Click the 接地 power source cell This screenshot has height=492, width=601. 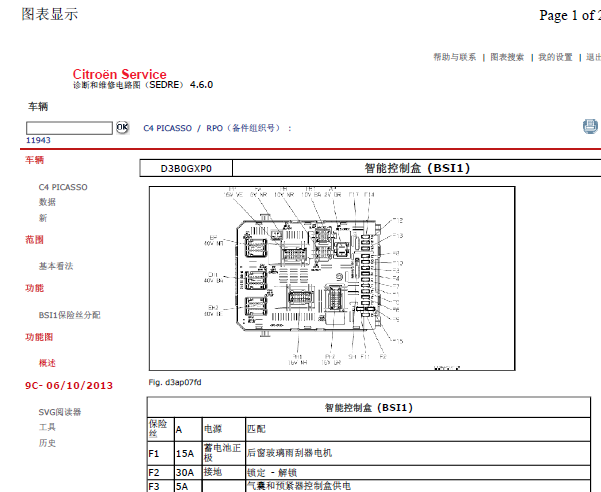pos(224,472)
